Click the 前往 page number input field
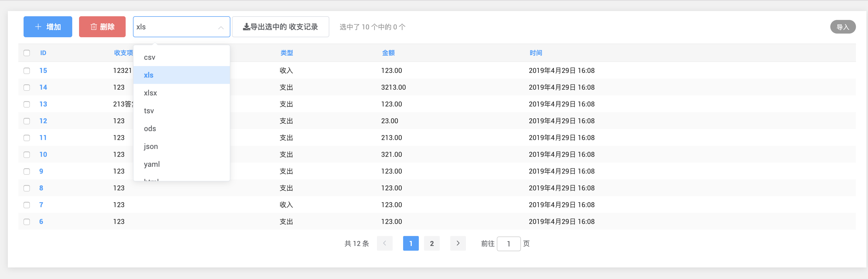The width and height of the screenshot is (868, 279). click(509, 244)
